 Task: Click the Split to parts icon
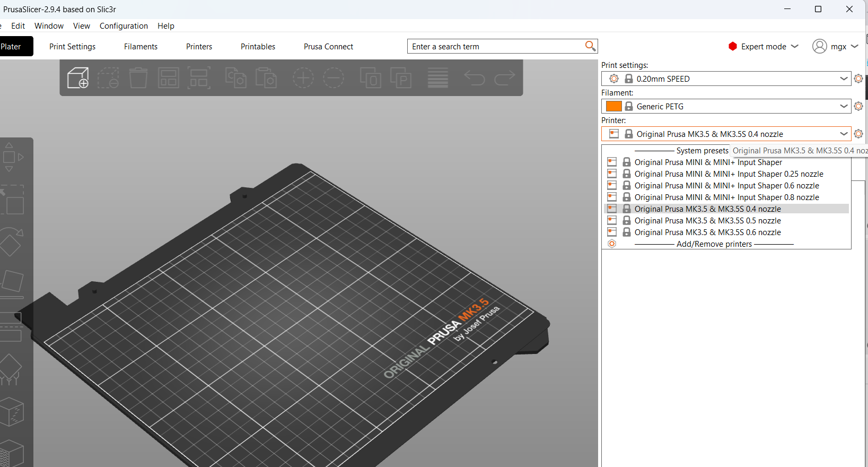point(401,78)
